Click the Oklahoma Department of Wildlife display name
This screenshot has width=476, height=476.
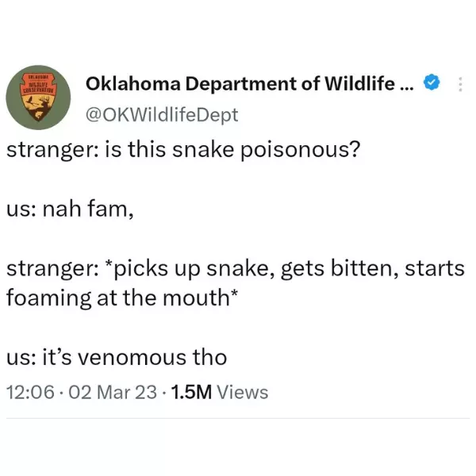pos(238,83)
